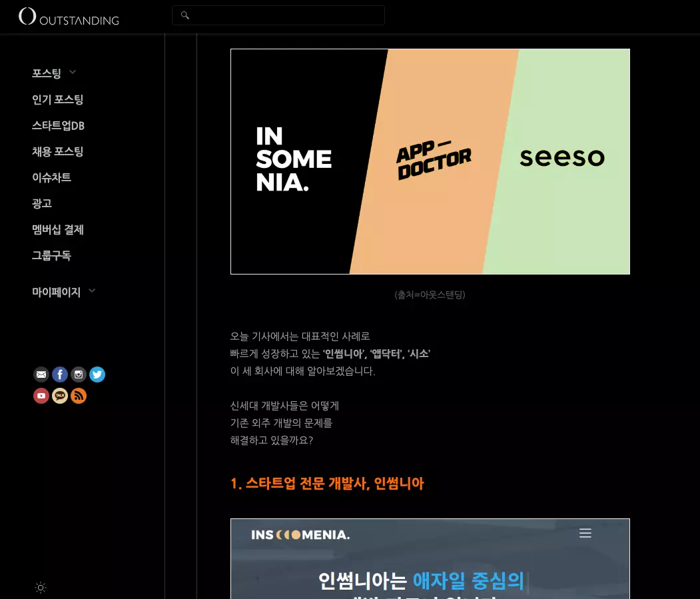Click the Insomenia website screenshot image
700x599 pixels.
tap(430, 559)
